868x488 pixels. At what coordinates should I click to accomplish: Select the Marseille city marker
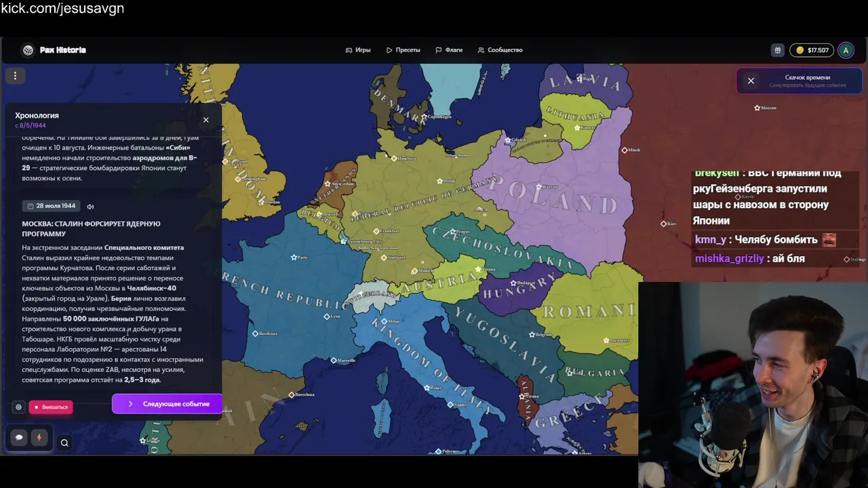pos(334,360)
